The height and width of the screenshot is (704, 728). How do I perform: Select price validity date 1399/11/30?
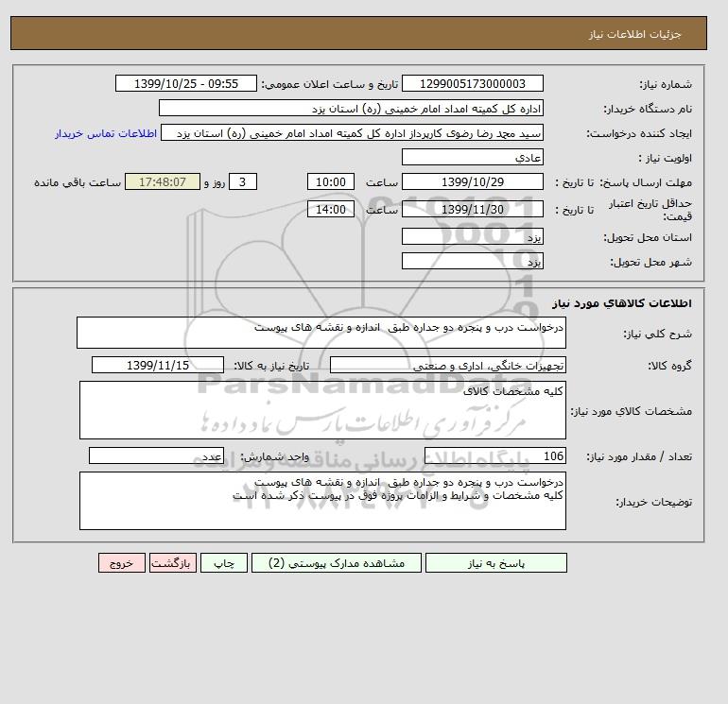coord(472,209)
